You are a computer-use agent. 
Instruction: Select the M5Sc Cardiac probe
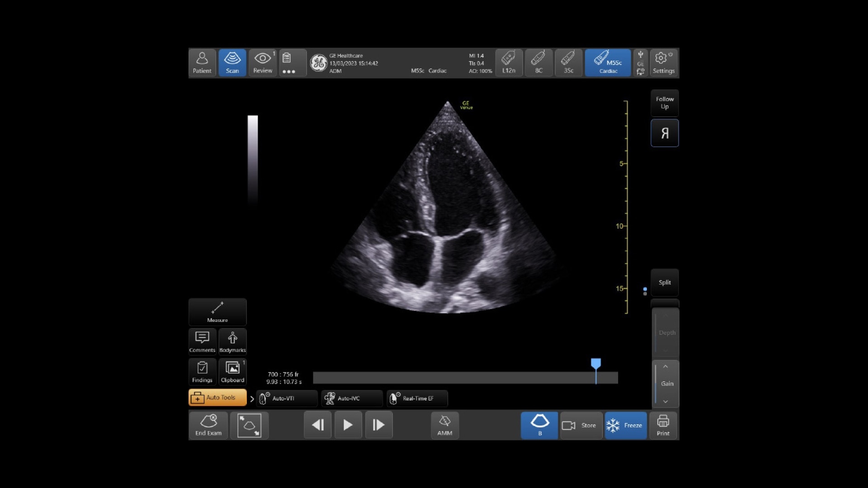[608, 63]
